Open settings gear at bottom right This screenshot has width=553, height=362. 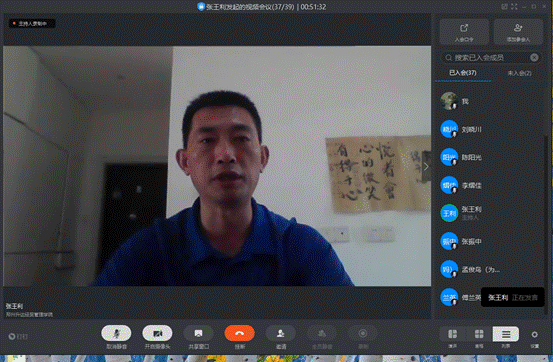pos(535,334)
